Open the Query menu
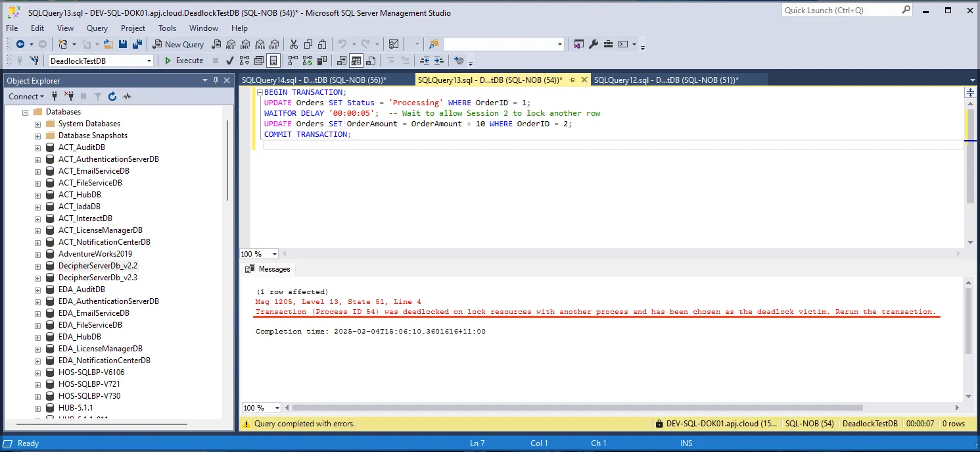The width and height of the screenshot is (980, 452). [x=97, y=28]
